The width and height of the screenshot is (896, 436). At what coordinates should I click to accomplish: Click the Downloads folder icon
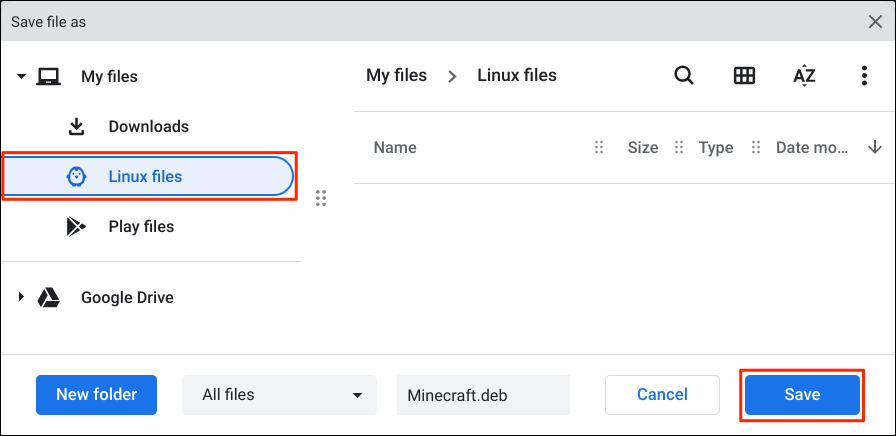pos(76,127)
